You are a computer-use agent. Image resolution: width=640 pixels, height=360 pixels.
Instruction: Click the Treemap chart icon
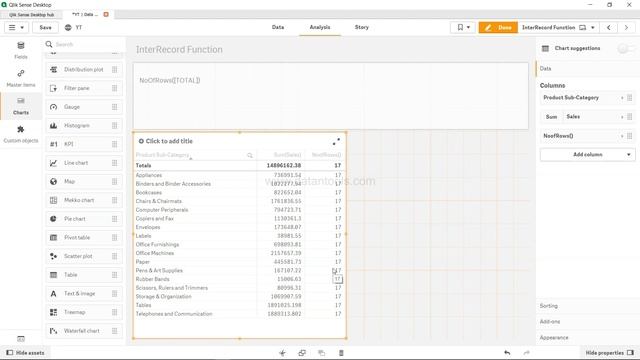click(53, 312)
